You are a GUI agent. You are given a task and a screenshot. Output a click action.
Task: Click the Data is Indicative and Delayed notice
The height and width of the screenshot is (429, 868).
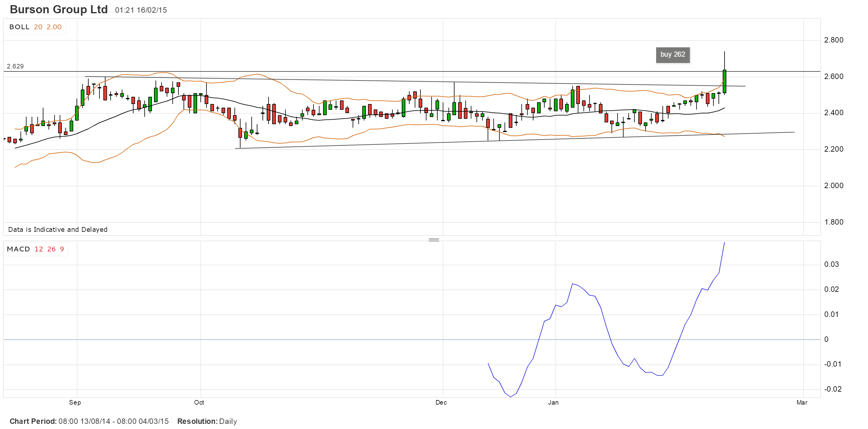coord(58,229)
